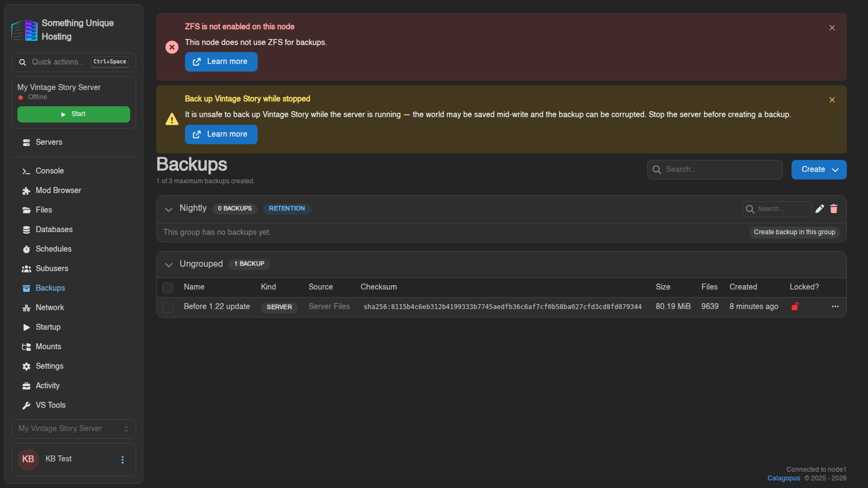
Task: Click Create backup in this group
Action: click(x=795, y=232)
